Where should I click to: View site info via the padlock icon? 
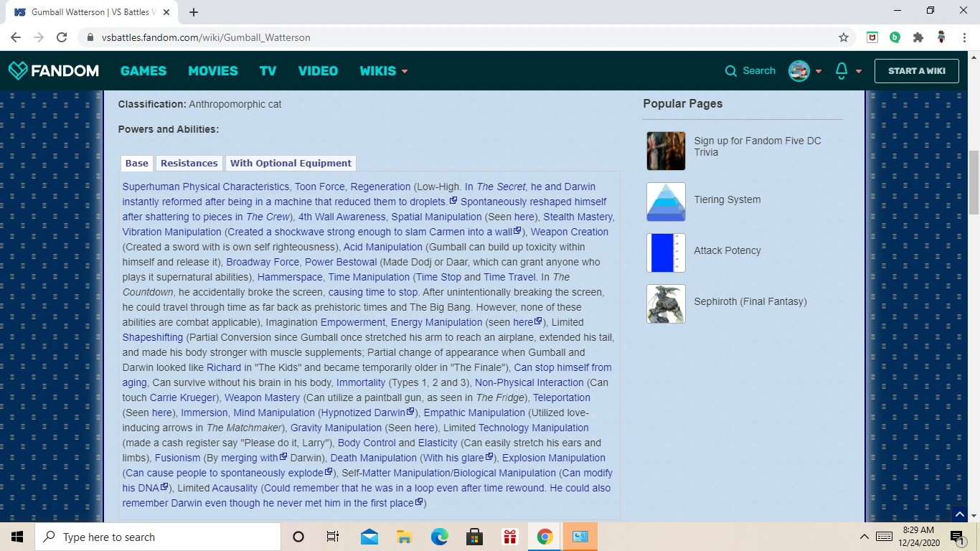[x=90, y=37]
